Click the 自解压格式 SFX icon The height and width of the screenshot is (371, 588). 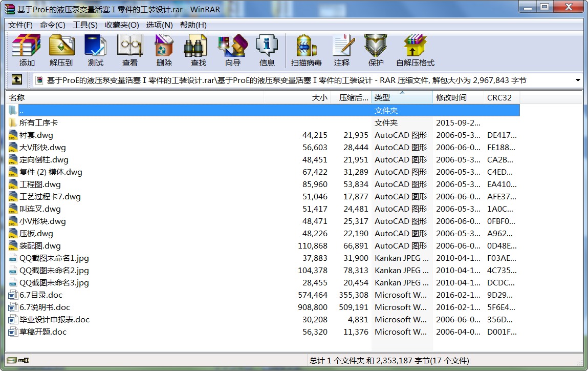point(415,50)
